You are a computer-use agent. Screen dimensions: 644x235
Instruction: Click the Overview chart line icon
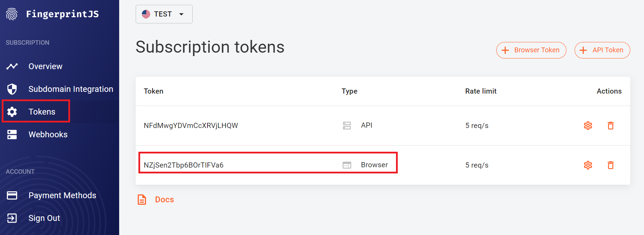point(12,66)
